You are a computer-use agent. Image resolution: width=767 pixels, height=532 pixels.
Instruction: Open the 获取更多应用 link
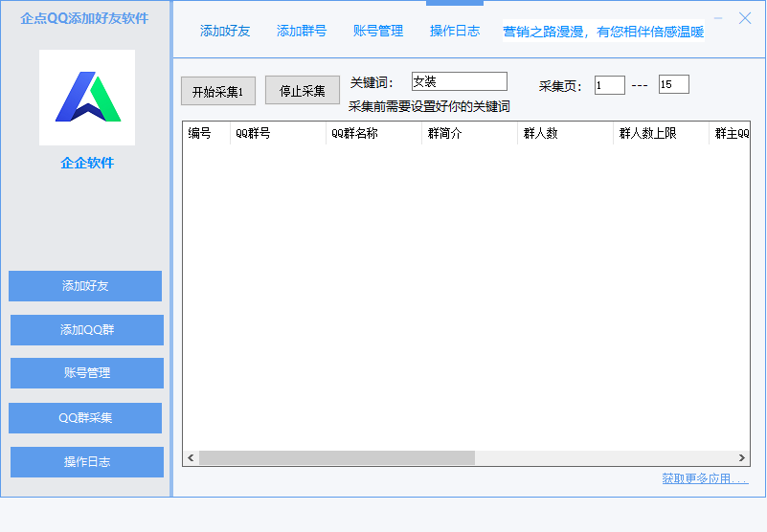705,478
